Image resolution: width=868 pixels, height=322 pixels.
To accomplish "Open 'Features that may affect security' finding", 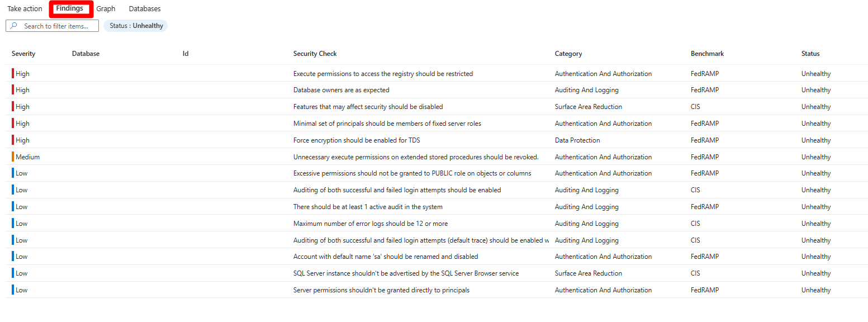I will (368, 107).
